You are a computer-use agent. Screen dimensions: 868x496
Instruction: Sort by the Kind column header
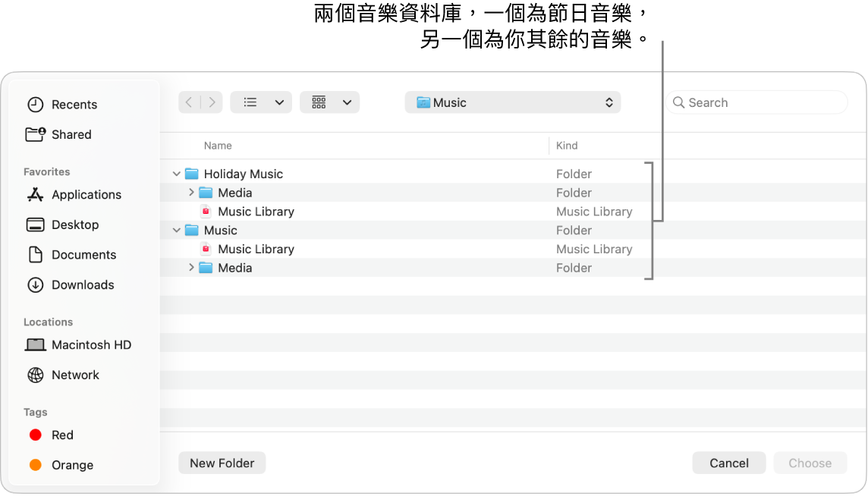coord(567,146)
